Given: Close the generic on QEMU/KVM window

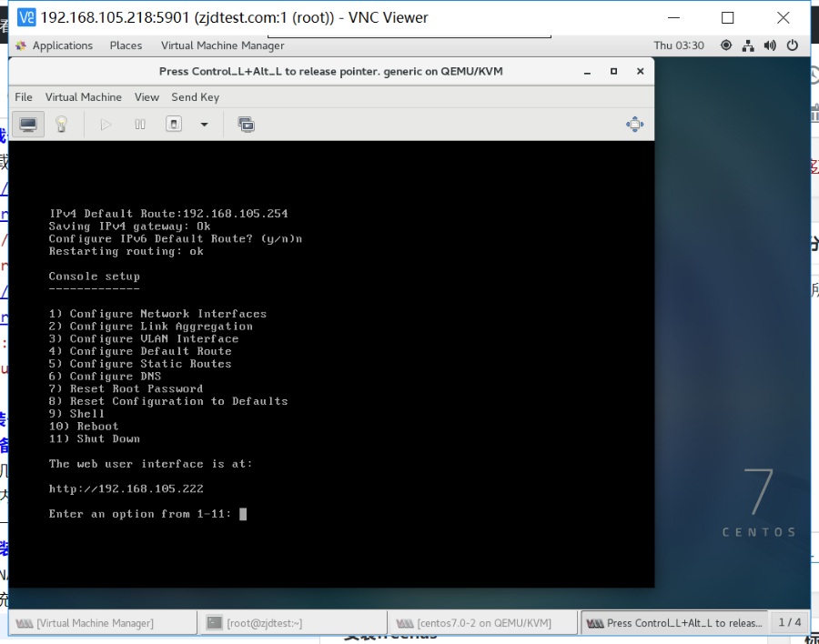Looking at the screenshot, I should point(641,72).
